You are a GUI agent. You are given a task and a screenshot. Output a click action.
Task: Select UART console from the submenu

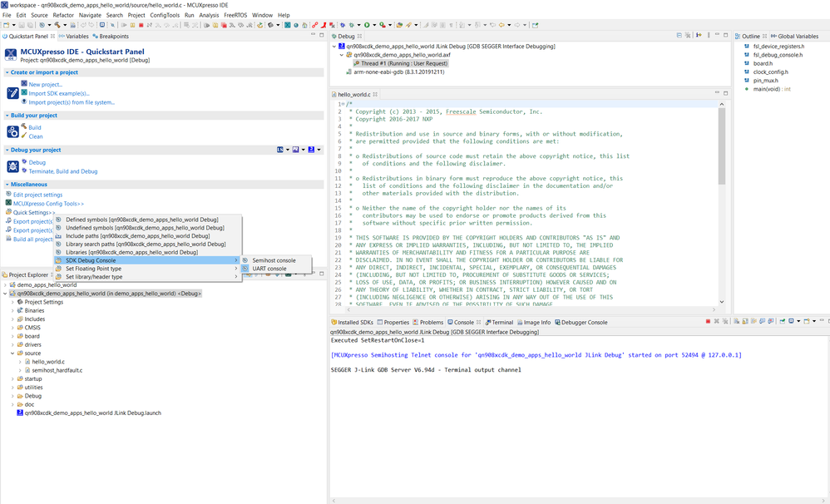click(276, 269)
